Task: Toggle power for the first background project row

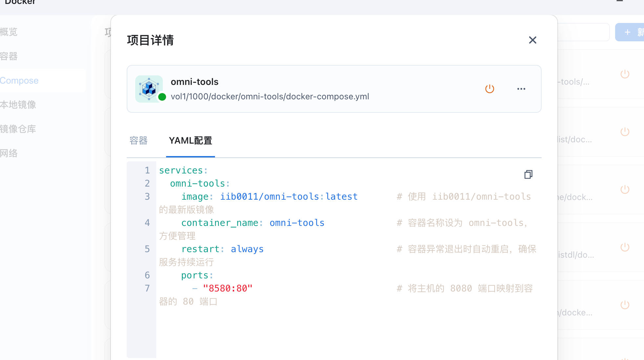Action: click(625, 74)
